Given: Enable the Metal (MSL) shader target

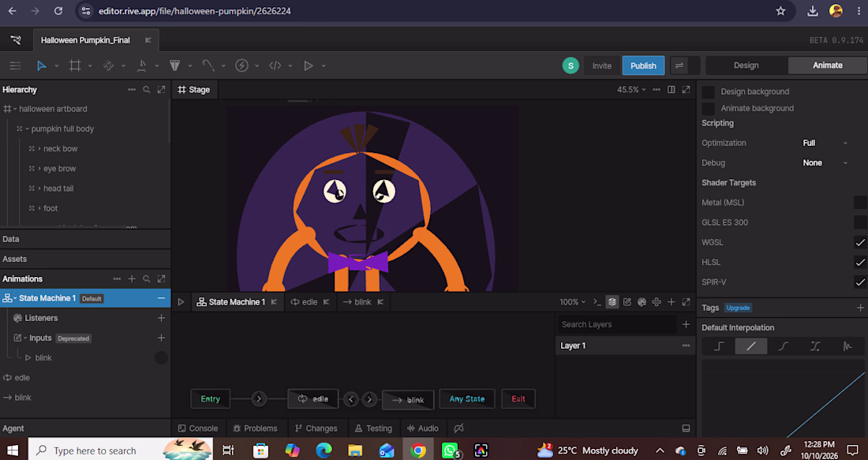Looking at the screenshot, I should pos(859,203).
